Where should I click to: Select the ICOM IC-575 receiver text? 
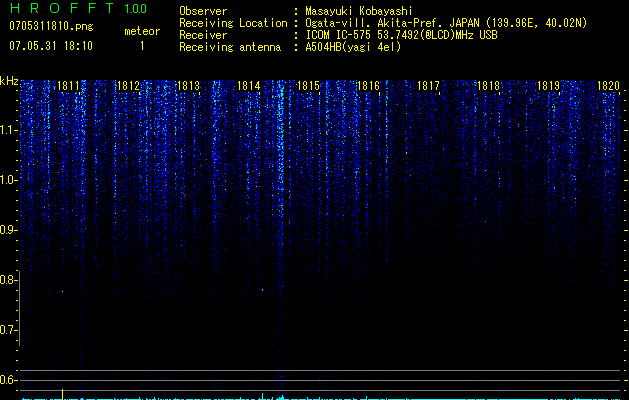[401, 35]
